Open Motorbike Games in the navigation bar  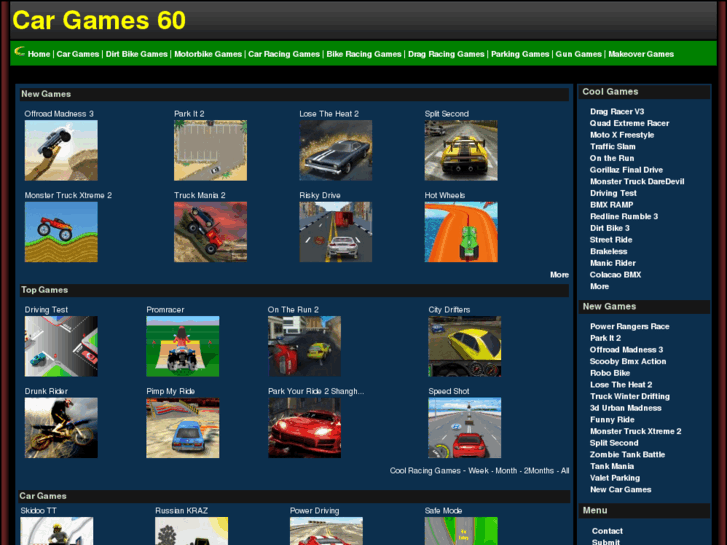pyautogui.click(x=208, y=54)
